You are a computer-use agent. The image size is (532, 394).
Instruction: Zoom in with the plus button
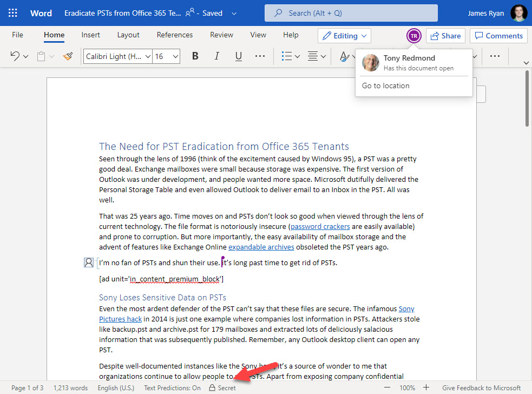click(426, 388)
